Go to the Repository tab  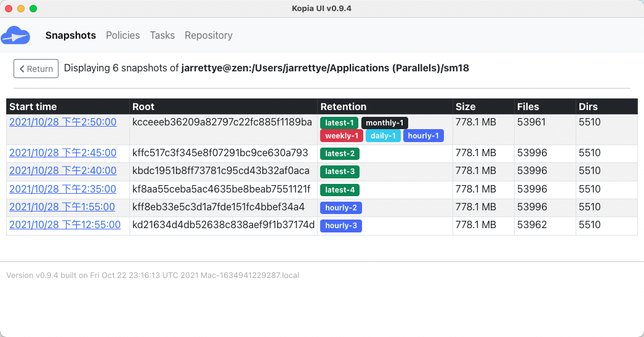tap(209, 35)
